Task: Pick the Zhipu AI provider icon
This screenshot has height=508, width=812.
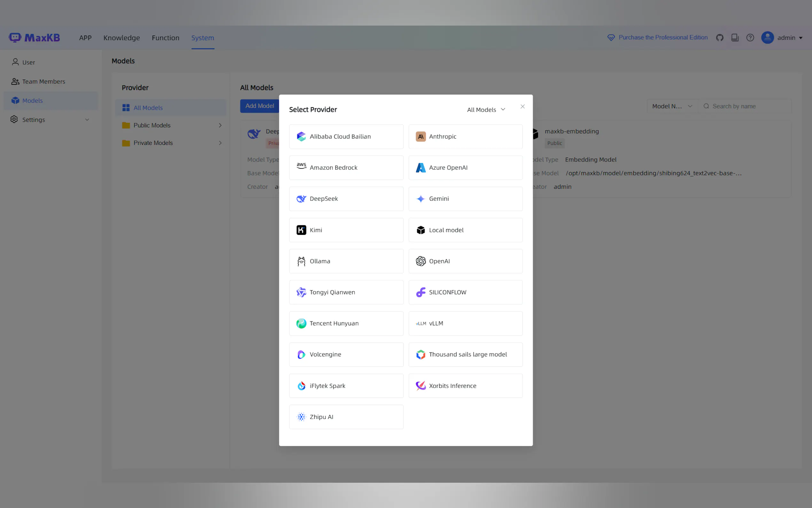Action: (301, 417)
